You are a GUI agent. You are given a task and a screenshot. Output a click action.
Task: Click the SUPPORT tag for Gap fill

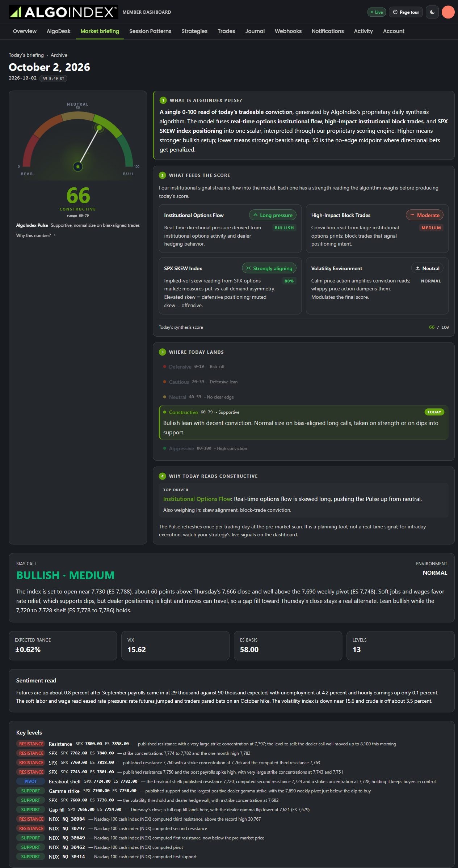[x=31, y=810]
